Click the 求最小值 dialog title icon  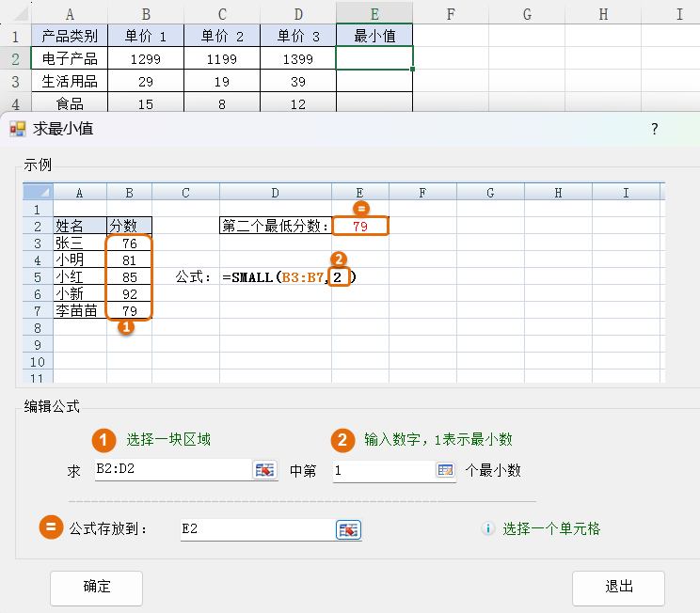pos(18,129)
